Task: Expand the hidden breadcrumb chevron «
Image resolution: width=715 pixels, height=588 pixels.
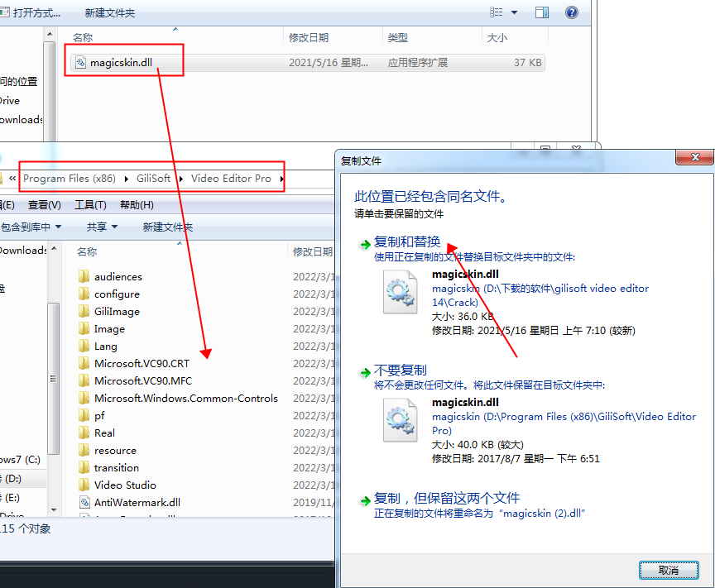Action: pos(12,179)
